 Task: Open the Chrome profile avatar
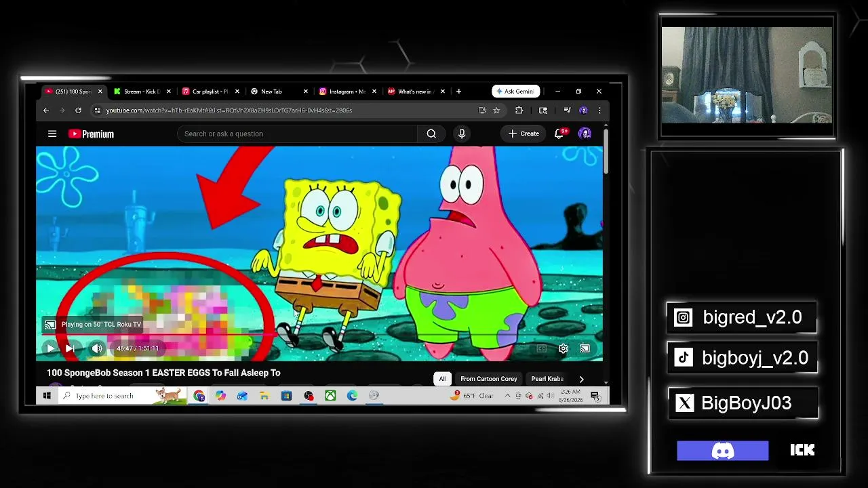(x=584, y=110)
